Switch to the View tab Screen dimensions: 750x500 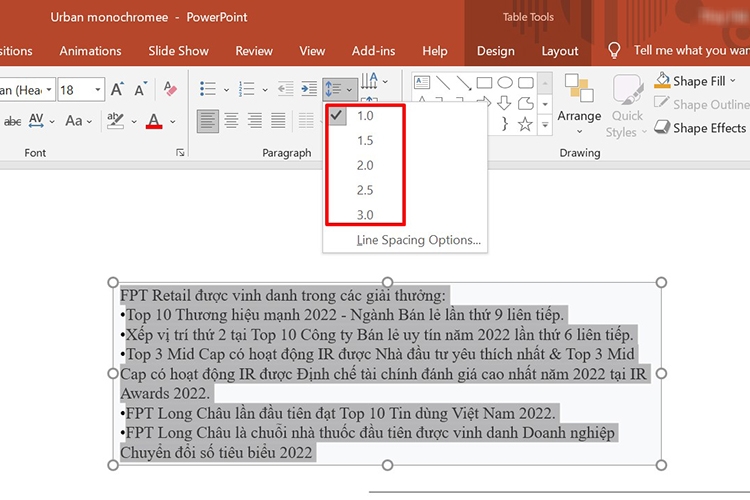click(x=312, y=51)
